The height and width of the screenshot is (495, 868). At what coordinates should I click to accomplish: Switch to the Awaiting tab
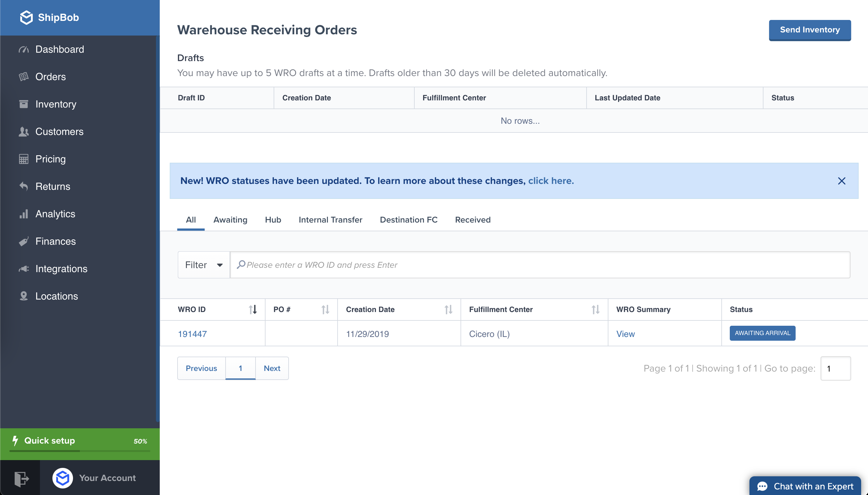click(x=230, y=220)
